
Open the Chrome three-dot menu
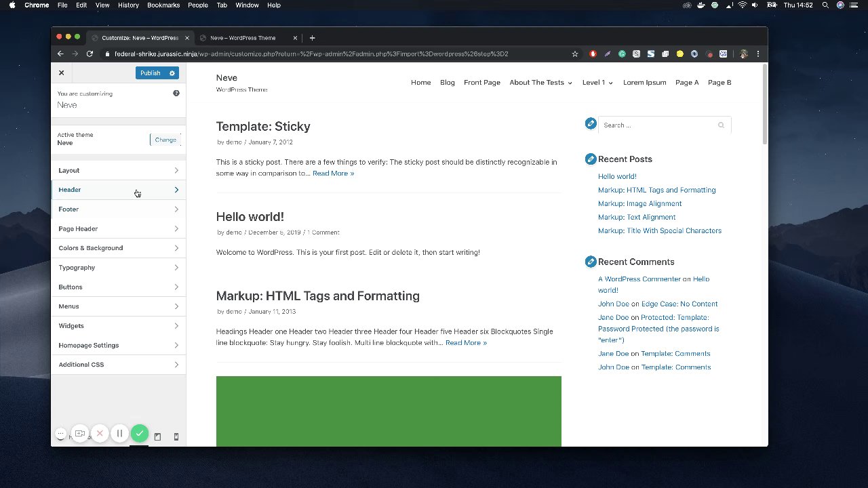758,54
